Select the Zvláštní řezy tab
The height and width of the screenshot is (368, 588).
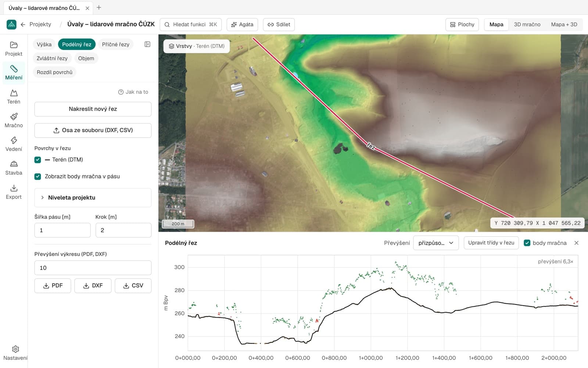coord(52,58)
